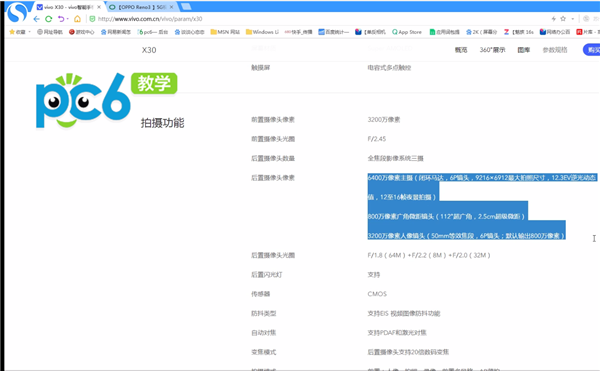Open the 网址导航 bookmark

pyautogui.click(x=50, y=32)
